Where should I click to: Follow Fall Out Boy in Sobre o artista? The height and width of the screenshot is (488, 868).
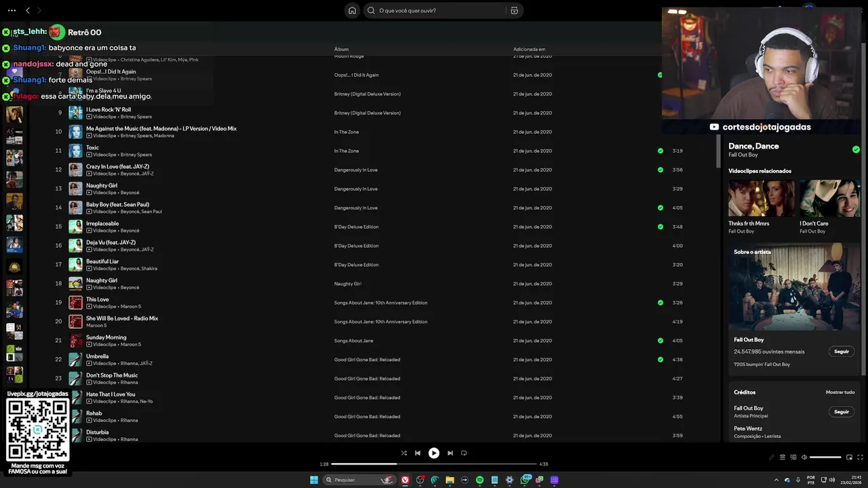(842, 351)
